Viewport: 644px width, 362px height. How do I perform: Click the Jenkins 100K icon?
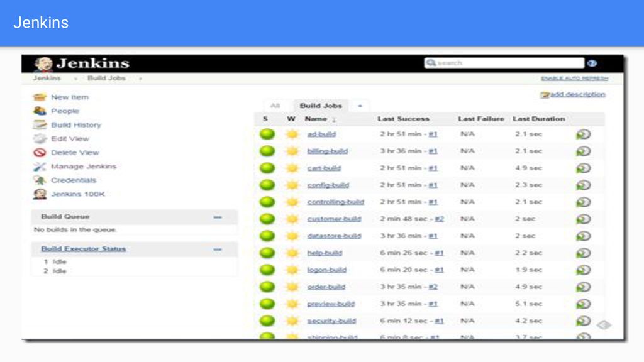40,194
